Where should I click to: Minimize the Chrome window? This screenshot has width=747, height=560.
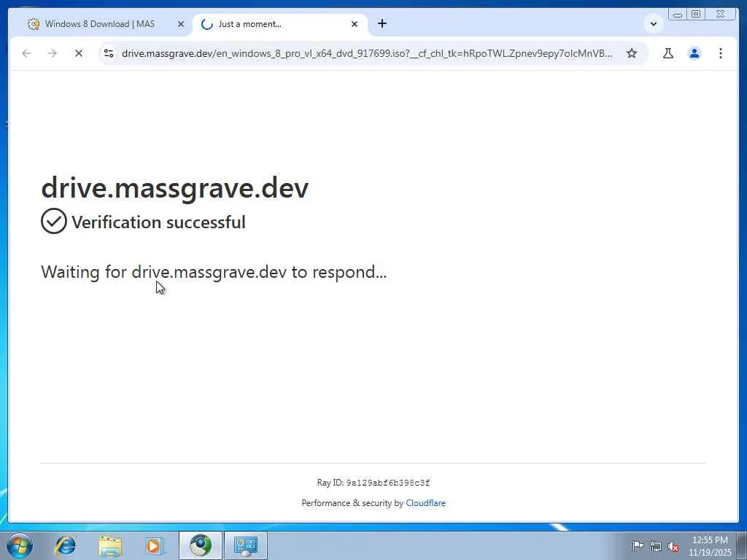tap(678, 15)
